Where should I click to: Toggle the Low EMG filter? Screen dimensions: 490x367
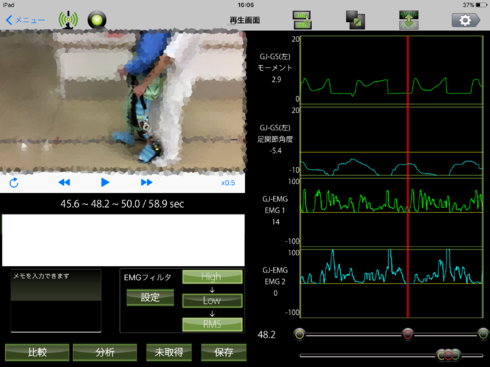(x=212, y=300)
